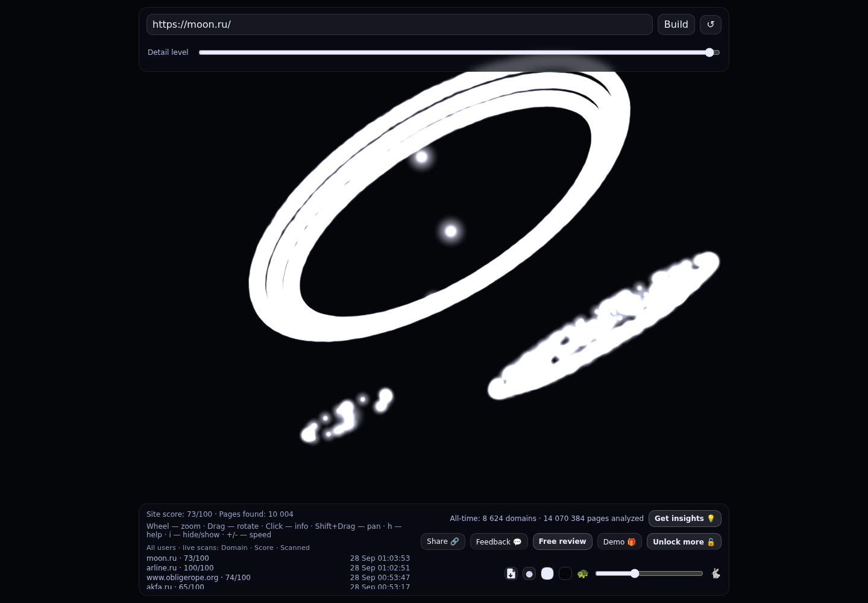Launch the Demo button
The image size is (868, 603).
[x=620, y=541]
